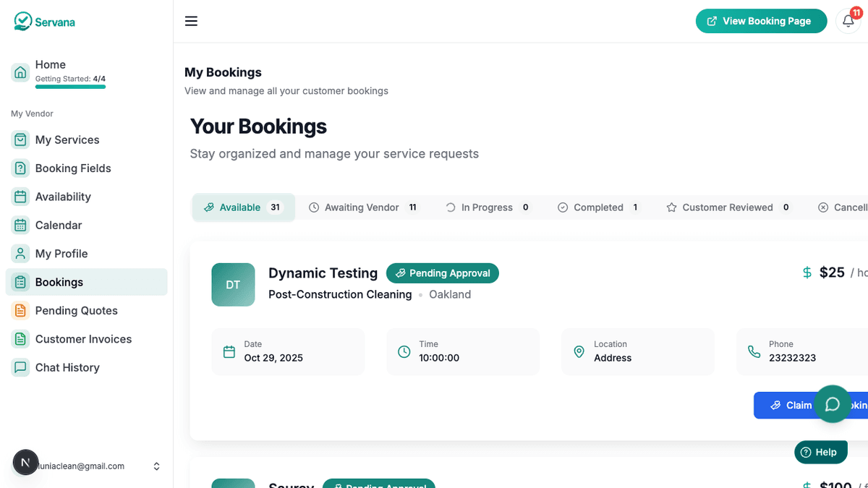Click the Customer Invoices document icon

pyautogui.click(x=20, y=339)
